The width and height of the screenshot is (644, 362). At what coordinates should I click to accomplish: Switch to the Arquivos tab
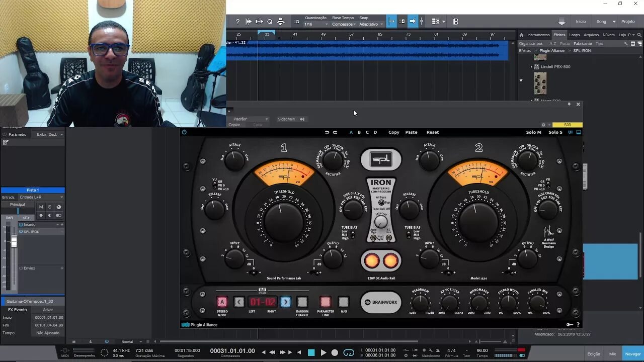(591, 35)
